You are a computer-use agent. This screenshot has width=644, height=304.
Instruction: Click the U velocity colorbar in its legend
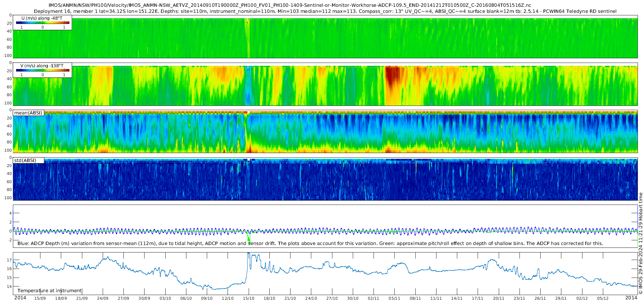[43, 23]
